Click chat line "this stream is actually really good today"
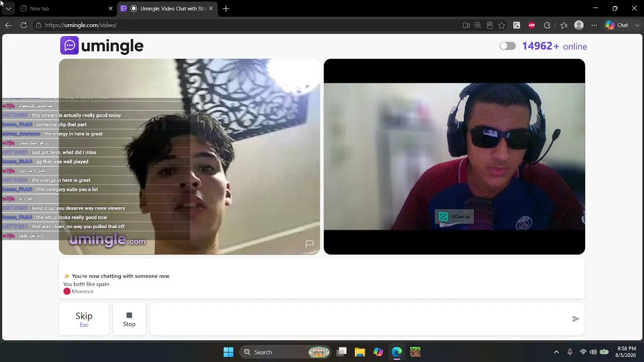The height and width of the screenshot is (362, 644). pos(76,115)
